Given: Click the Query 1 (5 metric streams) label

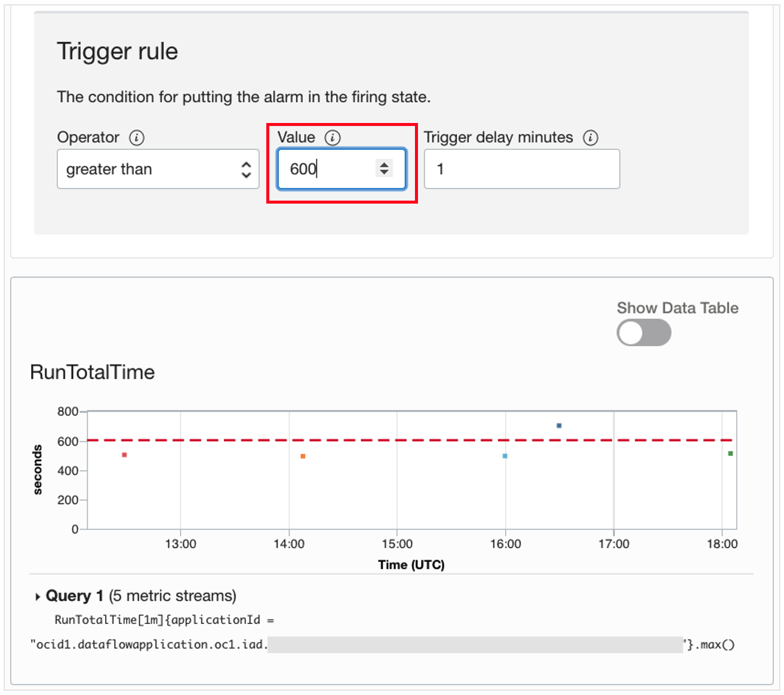Looking at the screenshot, I should pyautogui.click(x=141, y=596).
